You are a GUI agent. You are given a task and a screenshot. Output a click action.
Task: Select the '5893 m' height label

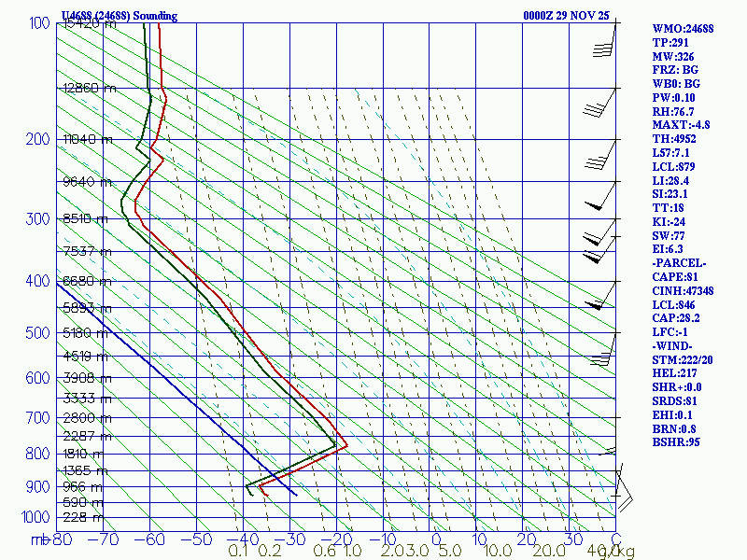tap(87, 308)
